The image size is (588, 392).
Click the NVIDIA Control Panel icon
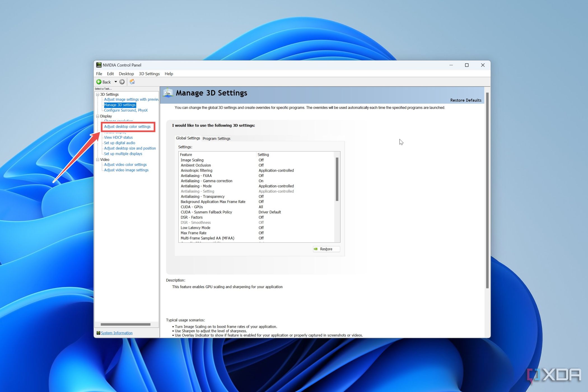pos(98,65)
